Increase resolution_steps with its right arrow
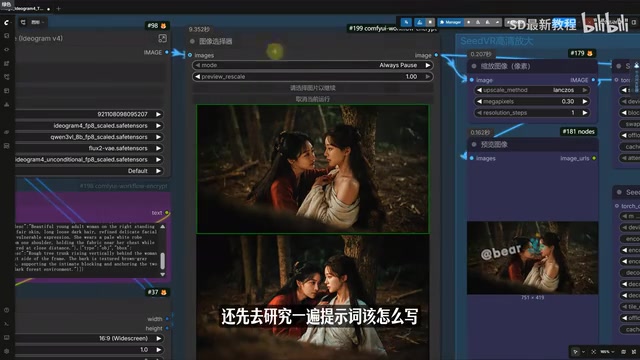Image resolution: width=640 pixels, height=360 pixels. (x=585, y=113)
